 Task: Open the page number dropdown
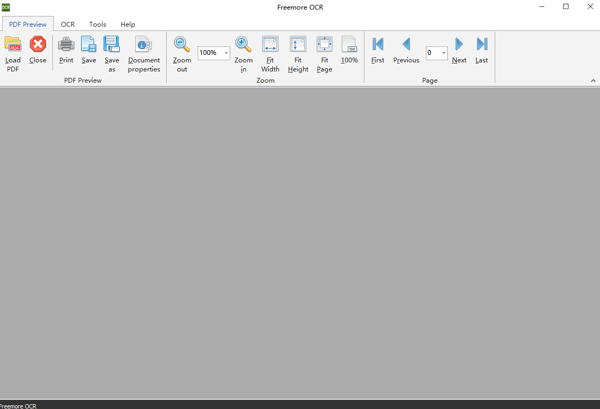coord(443,53)
